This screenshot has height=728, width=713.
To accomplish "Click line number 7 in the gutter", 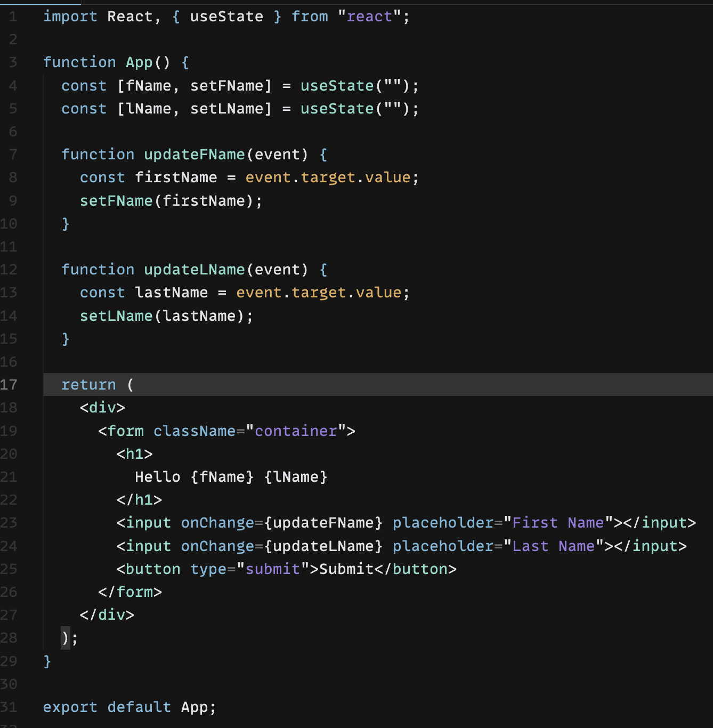I will coord(13,155).
